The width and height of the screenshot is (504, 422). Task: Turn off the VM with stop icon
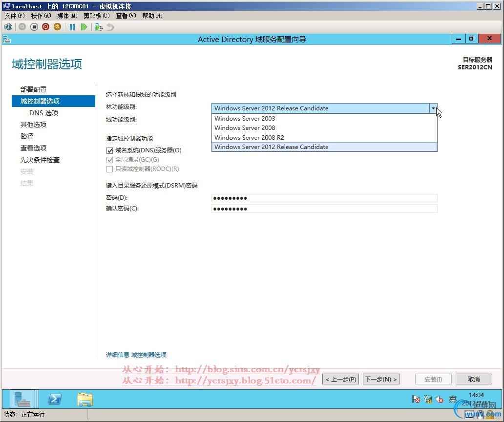(x=34, y=27)
